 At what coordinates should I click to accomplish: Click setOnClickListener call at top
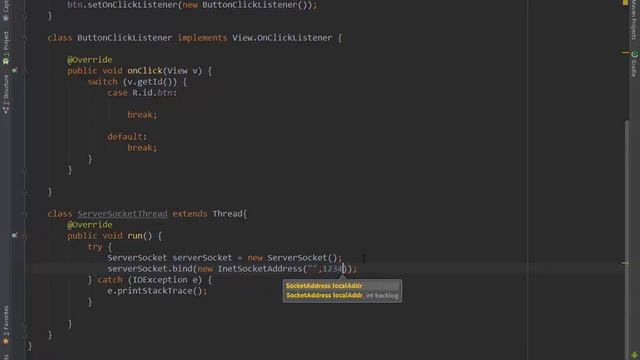(132, 5)
